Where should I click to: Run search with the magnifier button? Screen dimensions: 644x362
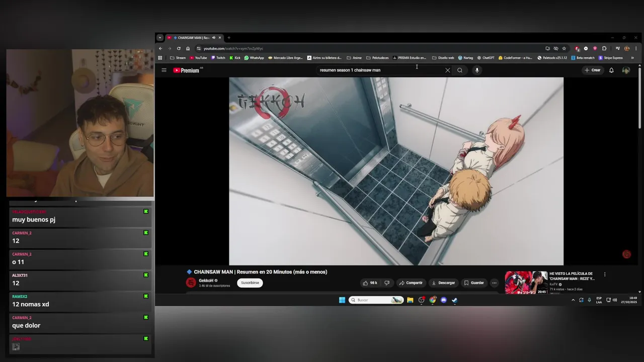pyautogui.click(x=459, y=70)
